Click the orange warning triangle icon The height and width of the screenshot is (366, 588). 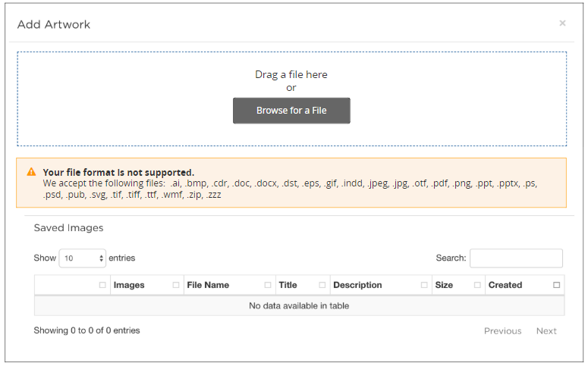(31, 172)
